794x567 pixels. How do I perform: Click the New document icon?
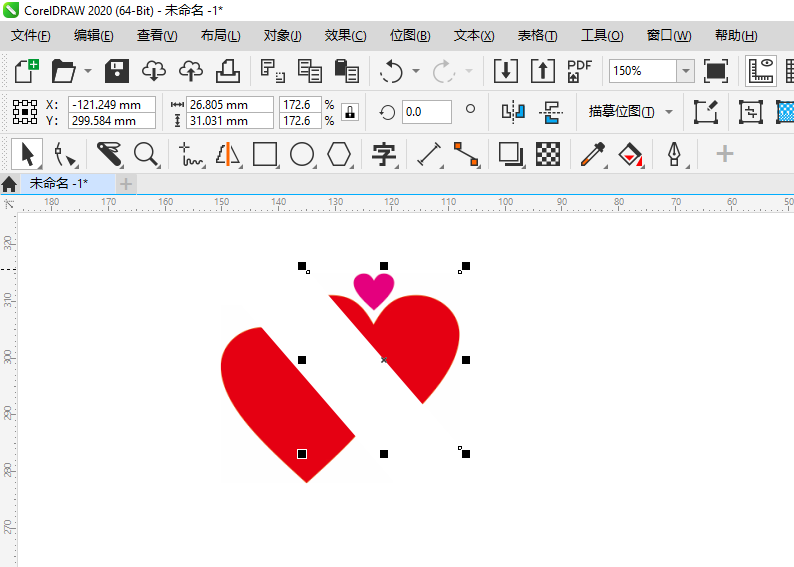(26, 71)
